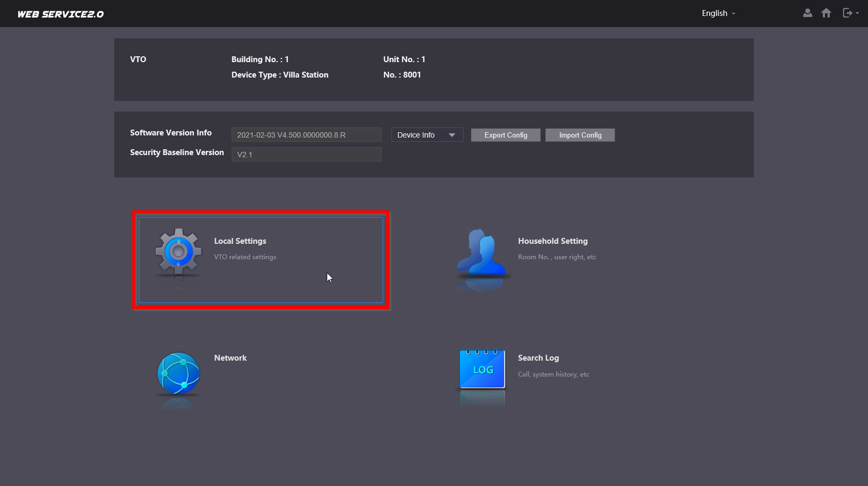Open the Search Log label link

[x=538, y=358]
